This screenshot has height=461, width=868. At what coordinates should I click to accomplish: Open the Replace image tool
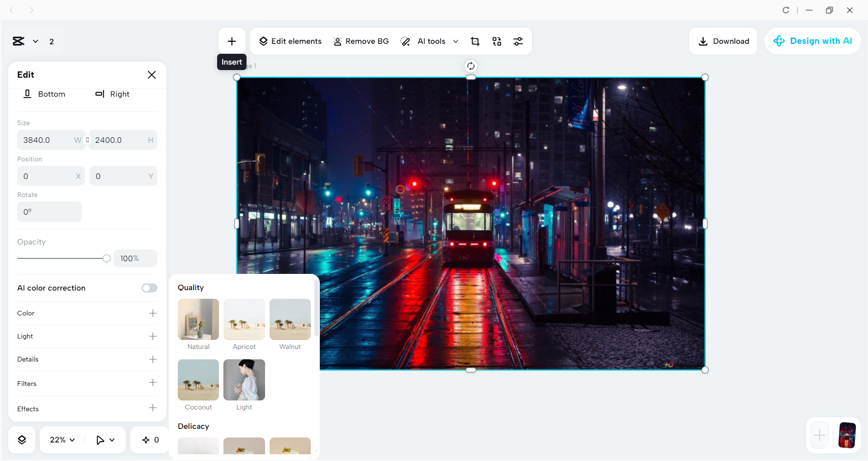click(497, 41)
